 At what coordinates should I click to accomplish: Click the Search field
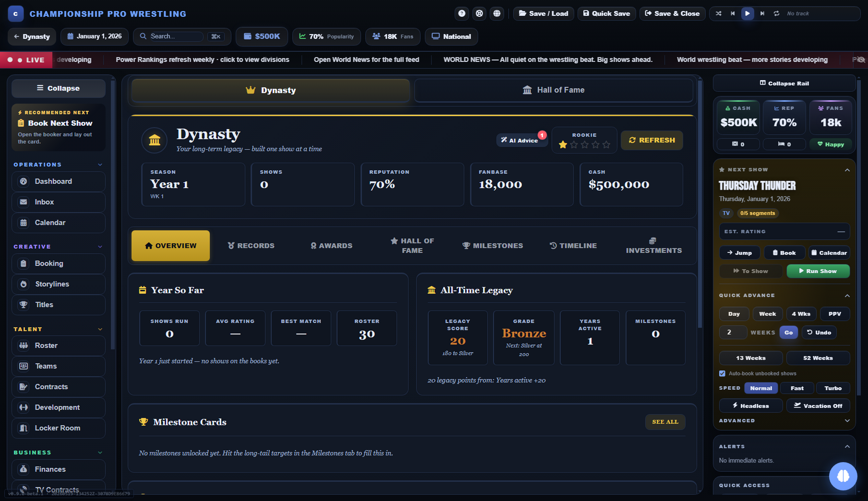[176, 36]
